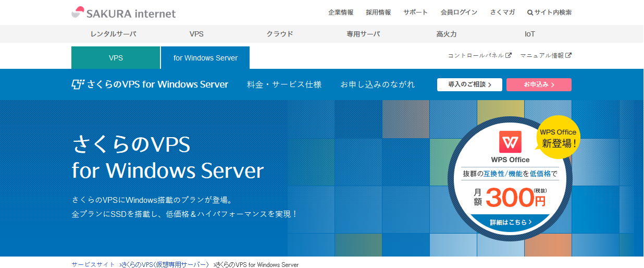Click the 月額300円 price on the badge
The width and height of the screenshot is (644, 268).
click(x=510, y=197)
